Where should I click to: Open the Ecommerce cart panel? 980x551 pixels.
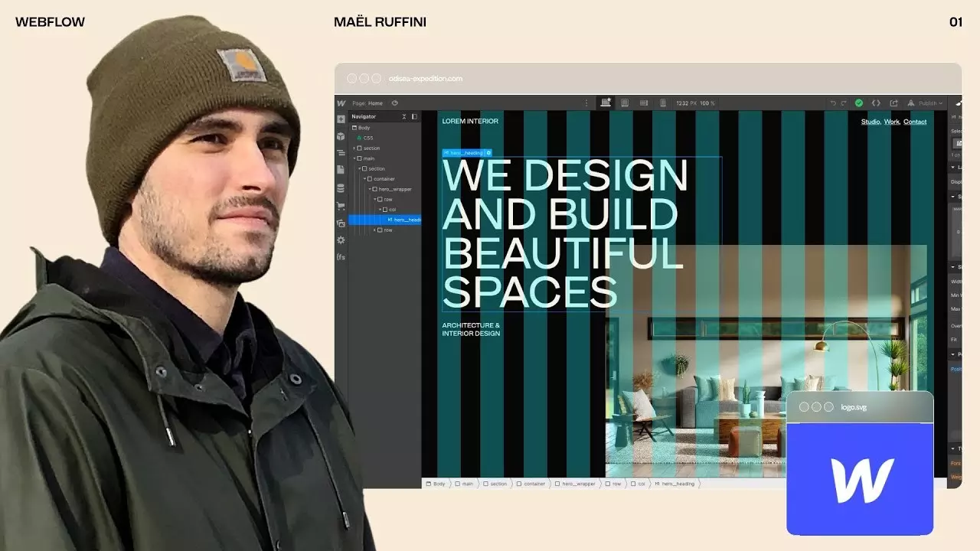(x=341, y=207)
